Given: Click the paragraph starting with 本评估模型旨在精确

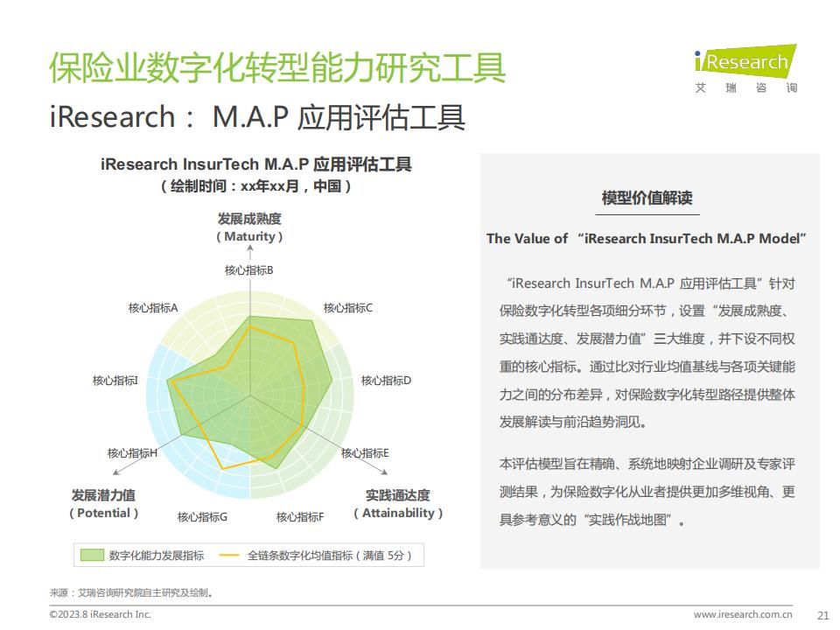Looking at the screenshot, I should [647, 492].
